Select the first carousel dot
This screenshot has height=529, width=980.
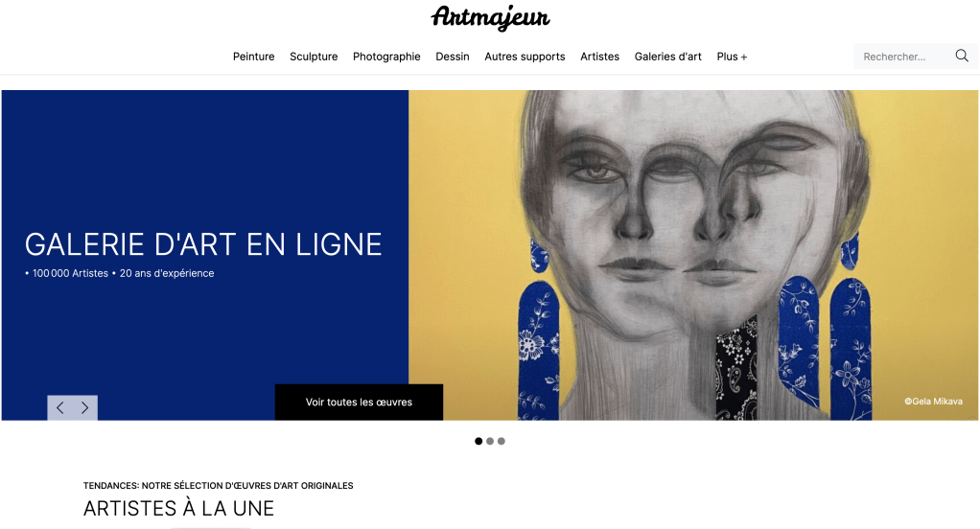click(x=478, y=441)
